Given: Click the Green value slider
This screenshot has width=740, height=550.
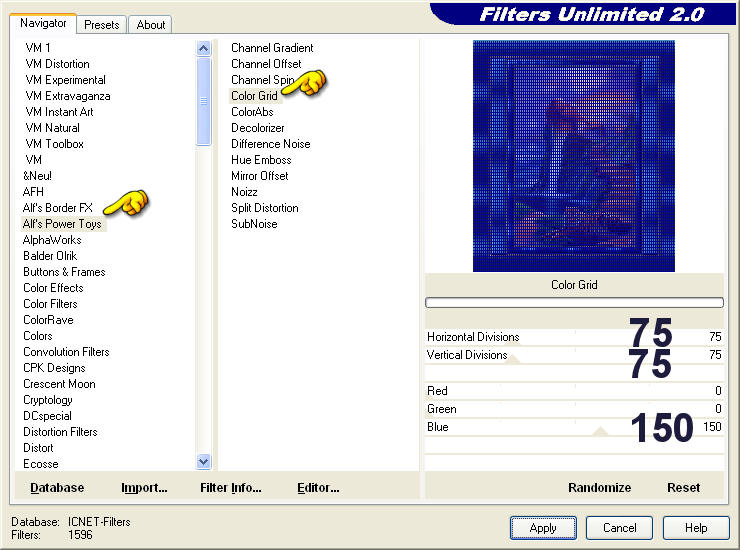Looking at the screenshot, I should coord(574,409).
